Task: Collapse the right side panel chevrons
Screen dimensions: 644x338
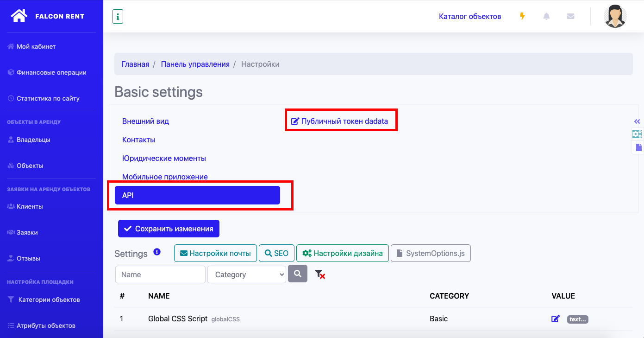Action: (637, 121)
